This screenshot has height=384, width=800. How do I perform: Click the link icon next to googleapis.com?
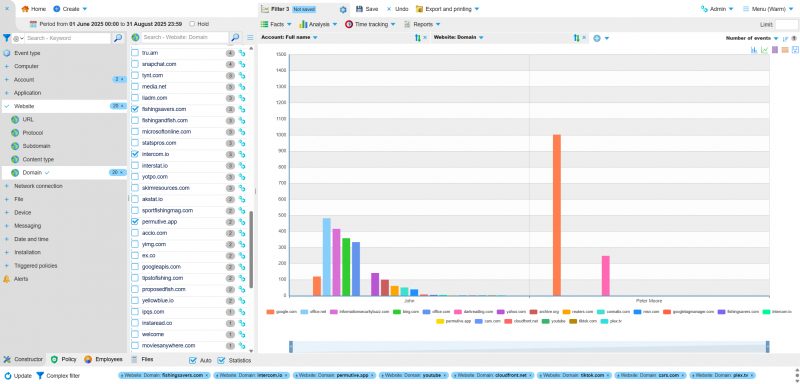[242, 267]
